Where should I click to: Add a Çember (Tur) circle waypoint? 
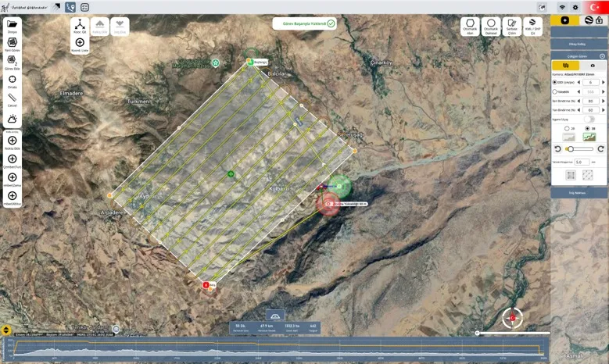click(x=12, y=159)
